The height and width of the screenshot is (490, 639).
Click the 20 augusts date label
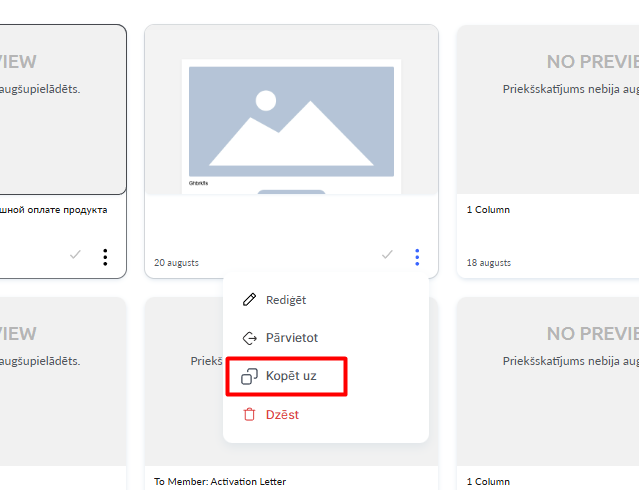176,263
